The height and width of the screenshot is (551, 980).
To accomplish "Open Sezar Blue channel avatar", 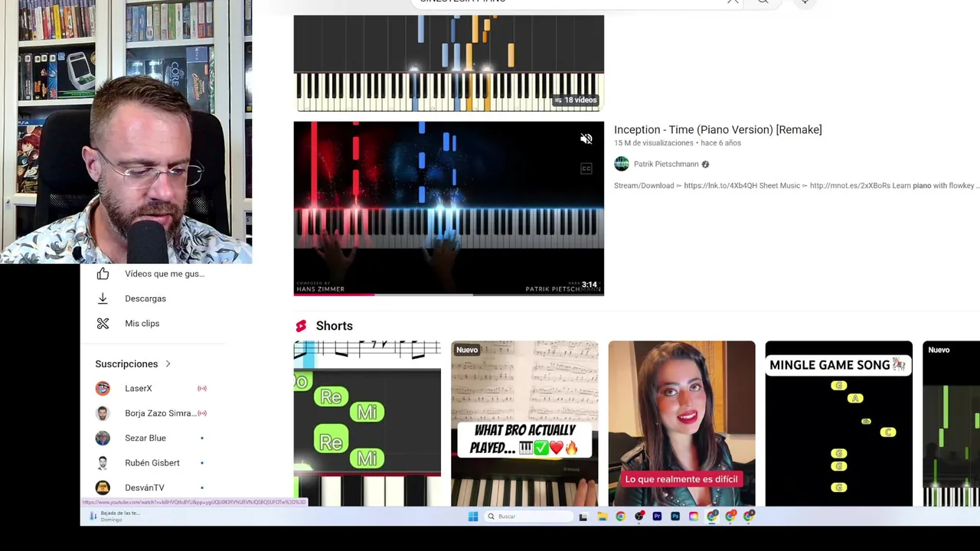I will pos(103,439).
